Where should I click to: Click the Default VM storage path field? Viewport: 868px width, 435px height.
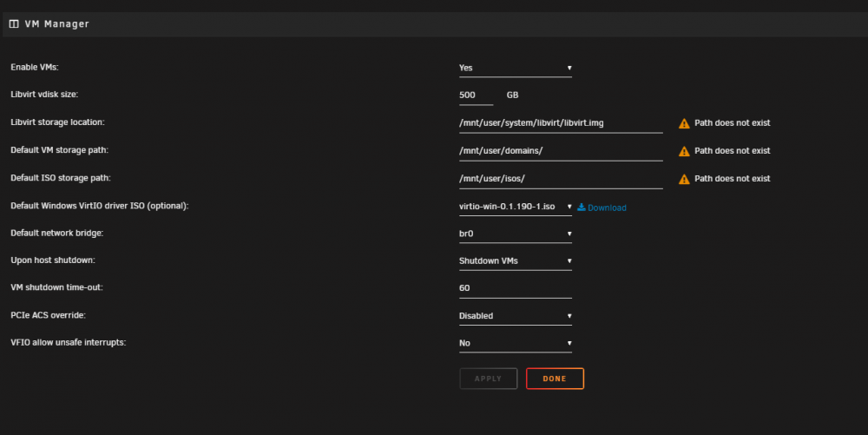pyautogui.click(x=561, y=151)
